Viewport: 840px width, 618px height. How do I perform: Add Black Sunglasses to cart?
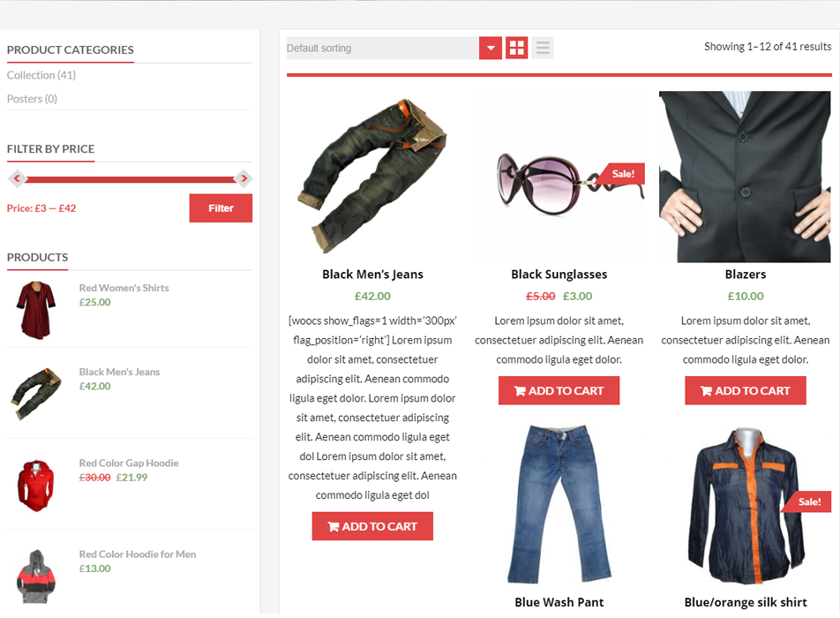coord(559,391)
